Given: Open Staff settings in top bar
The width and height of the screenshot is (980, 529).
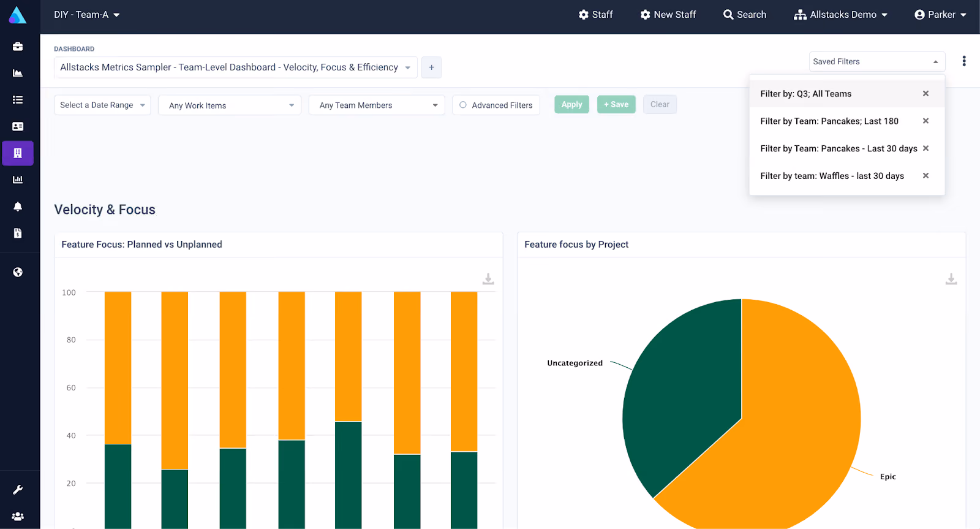Looking at the screenshot, I should pos(596,15).
